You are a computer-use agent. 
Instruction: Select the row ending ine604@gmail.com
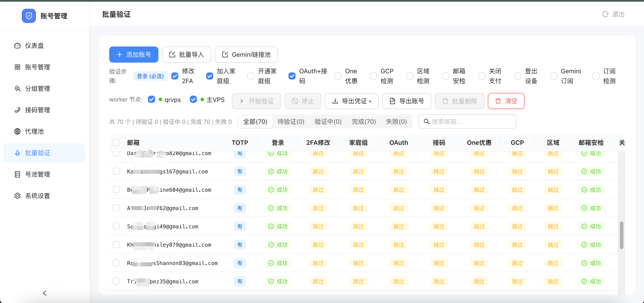pyautogui.click(x=116, y=189)
